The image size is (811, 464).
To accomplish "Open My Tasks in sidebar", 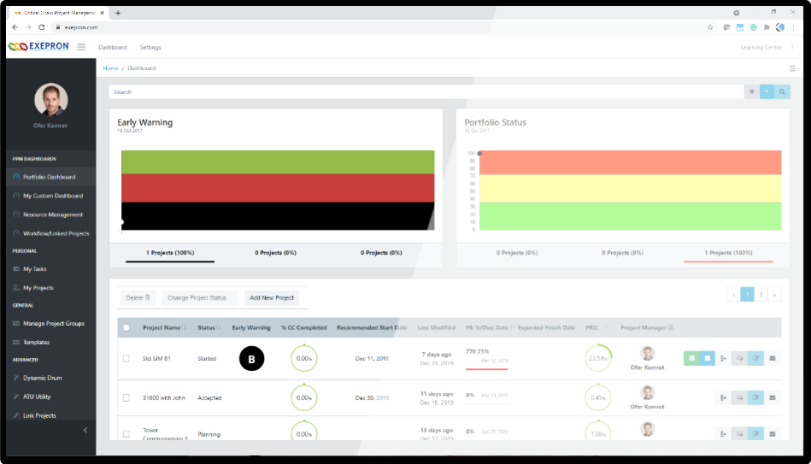I will click(x=51, y=269).
